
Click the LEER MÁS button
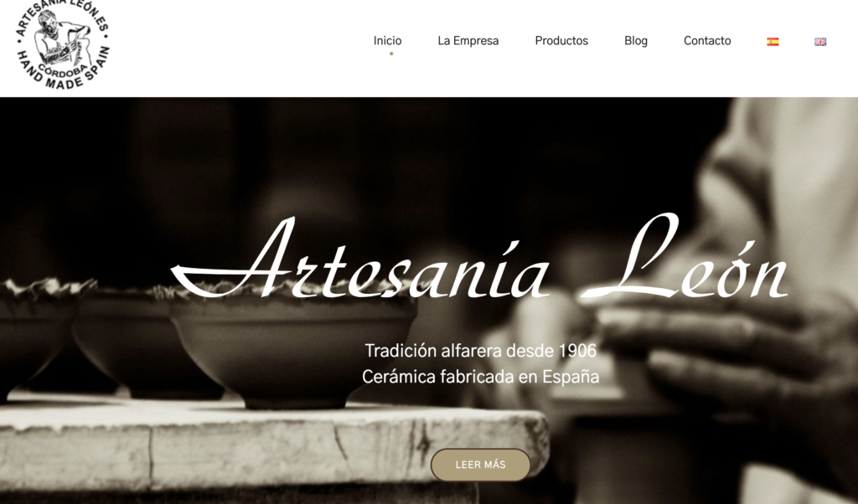click(x=480, y=465)
